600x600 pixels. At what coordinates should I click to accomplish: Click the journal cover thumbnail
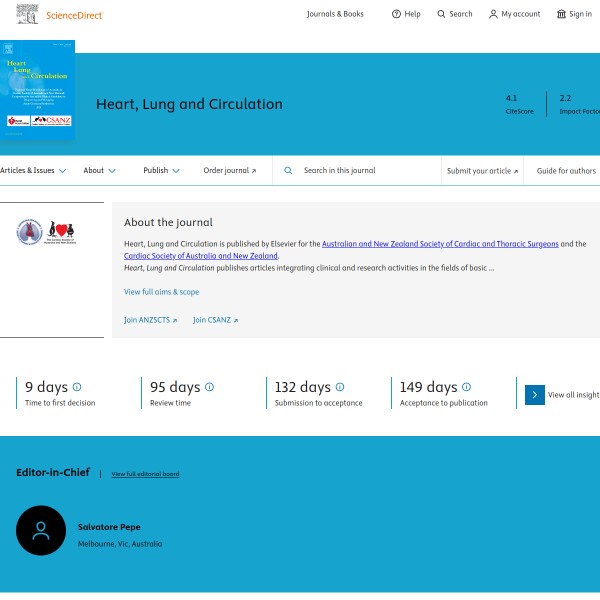pos(37,90)
